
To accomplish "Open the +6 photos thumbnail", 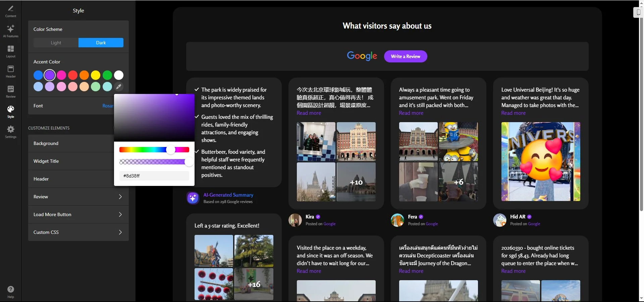I will click(459, 182).
